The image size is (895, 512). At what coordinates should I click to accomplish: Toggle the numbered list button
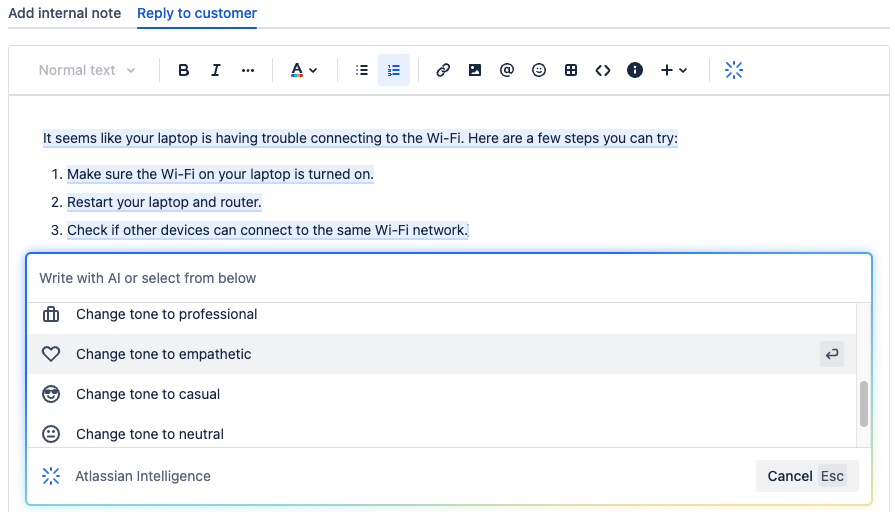click(394, 70)
